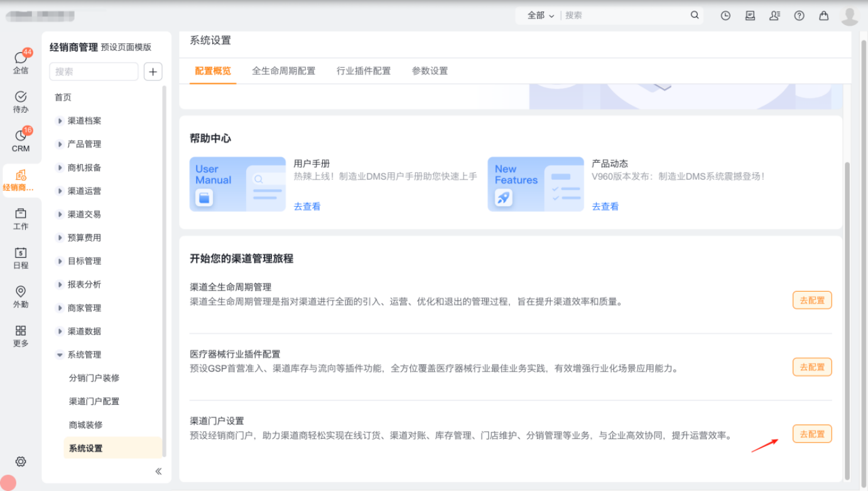Collapse the menu panel with double-chevron icon
868x491 pixels.
tap(158, 471)
